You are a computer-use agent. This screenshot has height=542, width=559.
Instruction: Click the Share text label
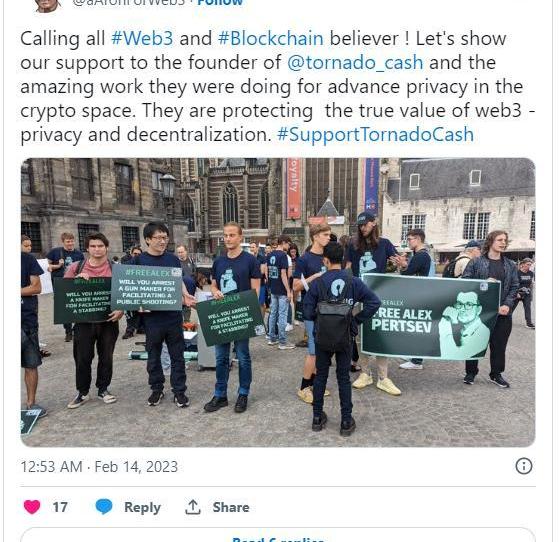tap(231, 507)
